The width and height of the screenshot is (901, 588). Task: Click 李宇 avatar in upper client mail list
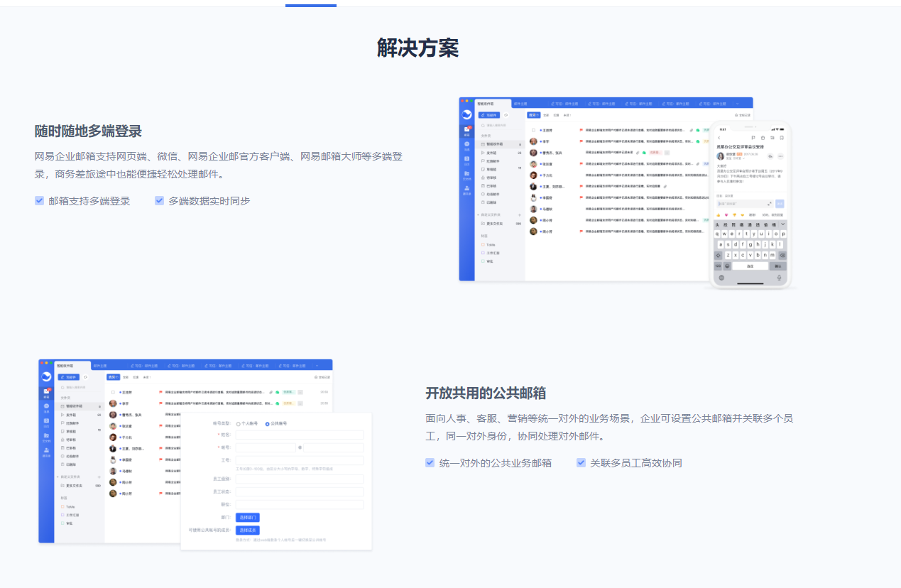[x=533, y=141]
